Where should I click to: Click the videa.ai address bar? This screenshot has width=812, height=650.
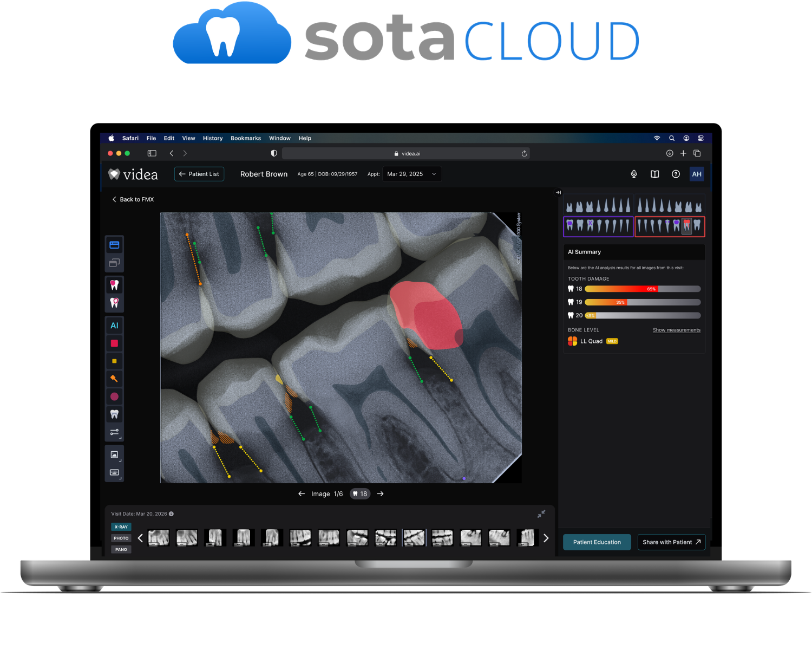[x=406, y=153]
